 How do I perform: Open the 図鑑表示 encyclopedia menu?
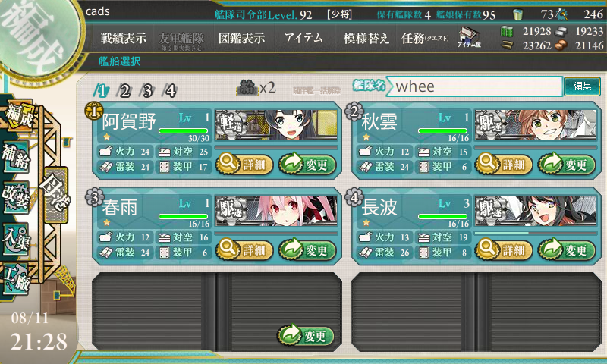coord(242,38)
